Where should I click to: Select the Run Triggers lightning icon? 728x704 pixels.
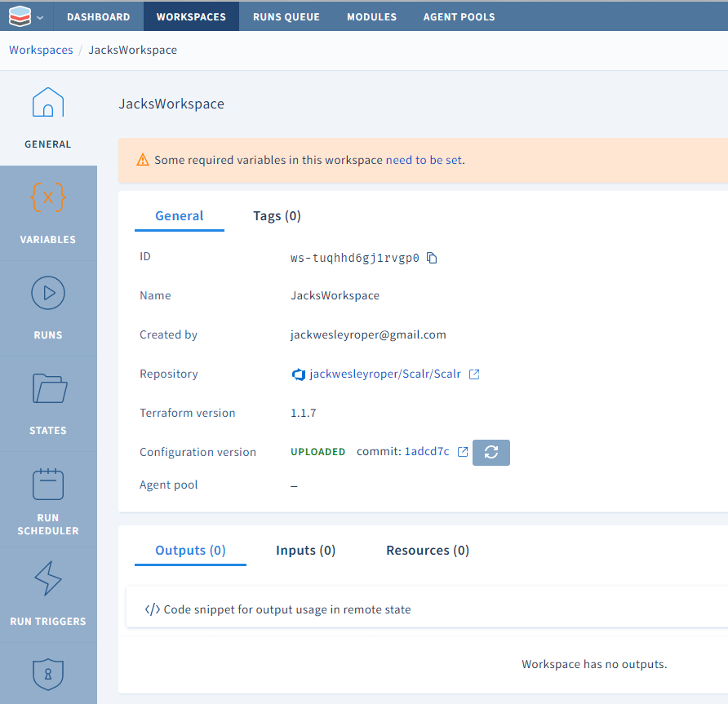tap(48, 579)
